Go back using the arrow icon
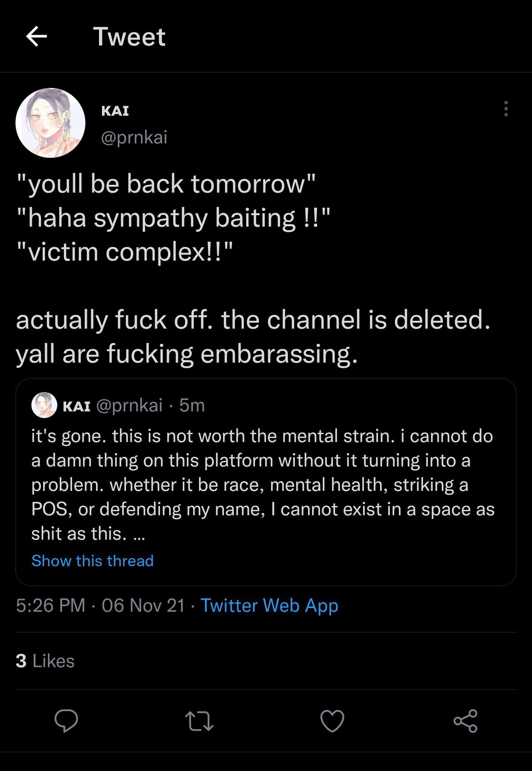The width and height of the screenshot is (532, 771). pos(36,36)
